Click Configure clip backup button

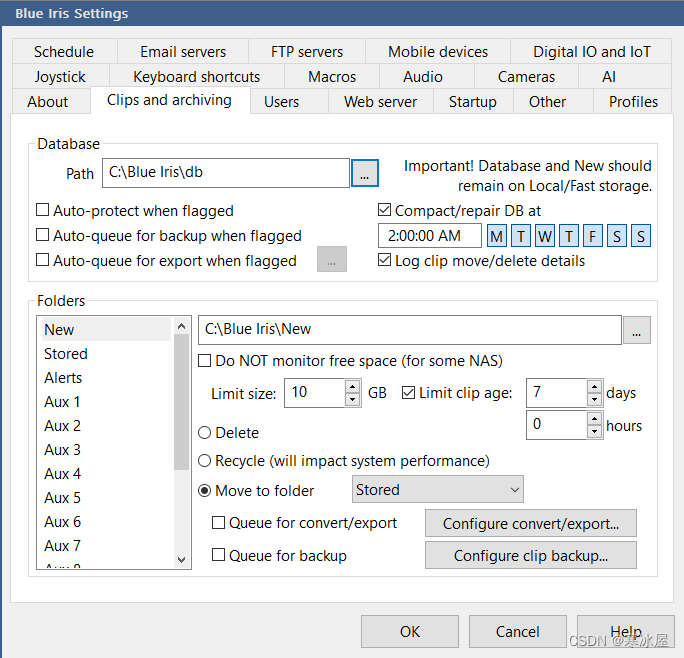tap(530, 555)
